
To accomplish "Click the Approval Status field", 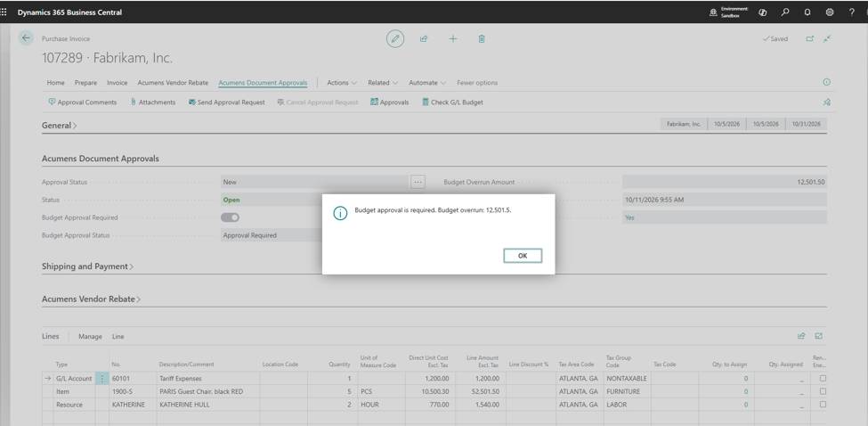I will click(x=315, y=182).
